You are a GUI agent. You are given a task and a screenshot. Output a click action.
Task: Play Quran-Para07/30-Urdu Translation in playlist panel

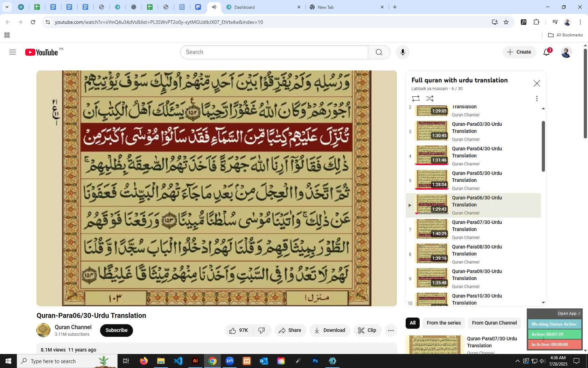click(473, 230)
